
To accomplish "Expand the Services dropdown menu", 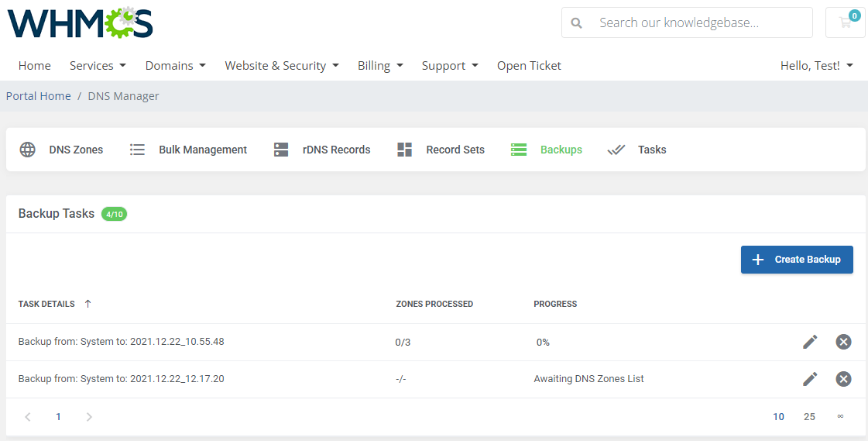I will coord(98,65).
